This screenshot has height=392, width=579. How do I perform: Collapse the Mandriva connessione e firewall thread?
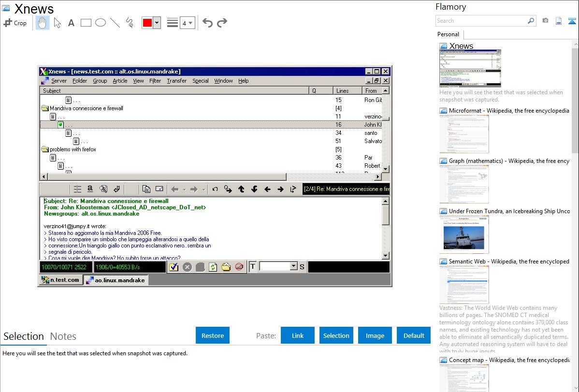click(45, 108)
